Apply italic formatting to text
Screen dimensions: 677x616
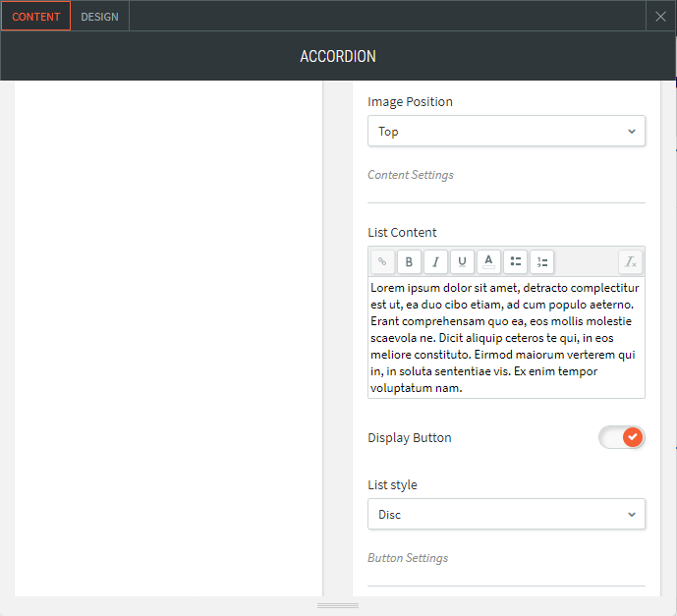click(435, 261)
